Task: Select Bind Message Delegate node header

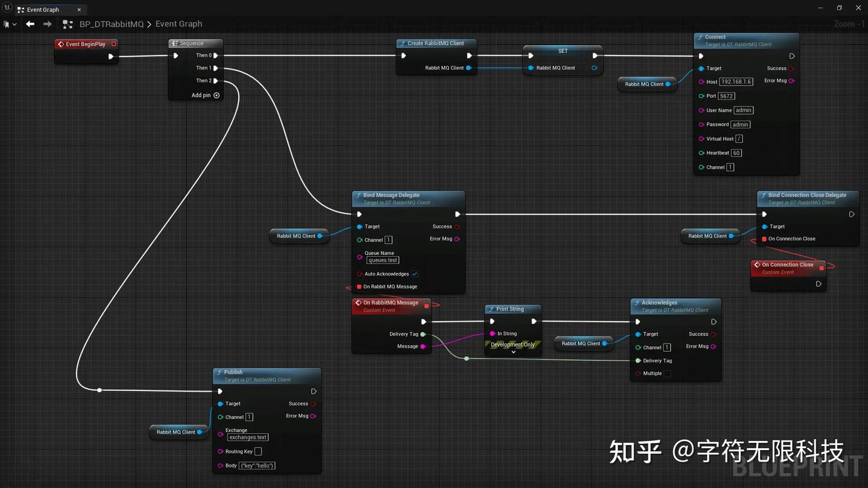Action: pos(408,198)
